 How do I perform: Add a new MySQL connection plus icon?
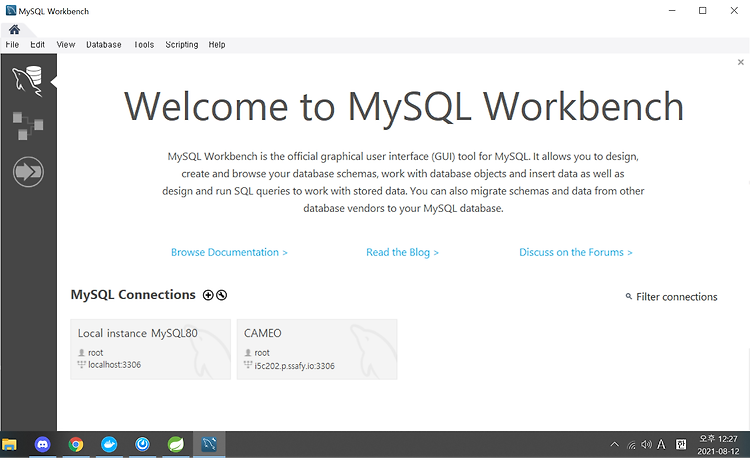[x=208, y=295]
